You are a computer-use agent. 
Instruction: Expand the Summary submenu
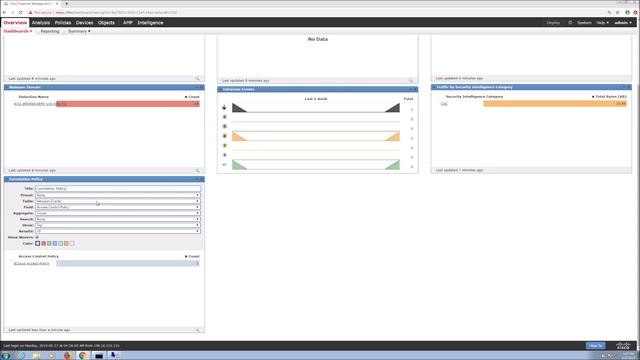(x=79, y=31)
